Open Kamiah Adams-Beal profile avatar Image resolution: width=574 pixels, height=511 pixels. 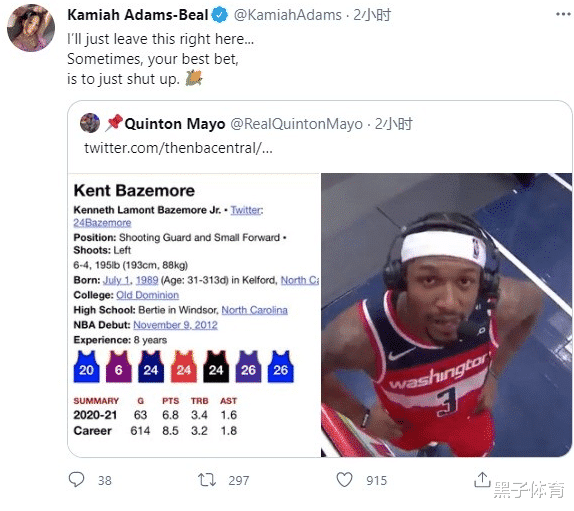pyautogui.click(x=31, y=28)
